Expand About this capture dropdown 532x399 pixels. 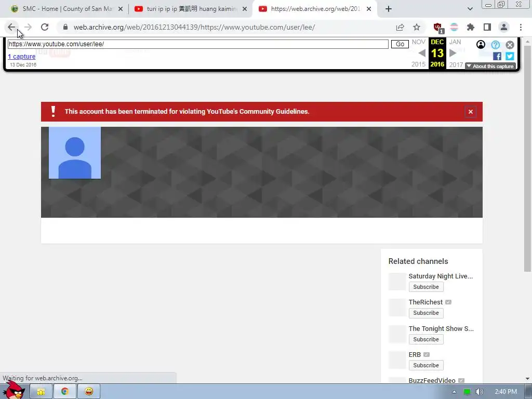(490, 66)
